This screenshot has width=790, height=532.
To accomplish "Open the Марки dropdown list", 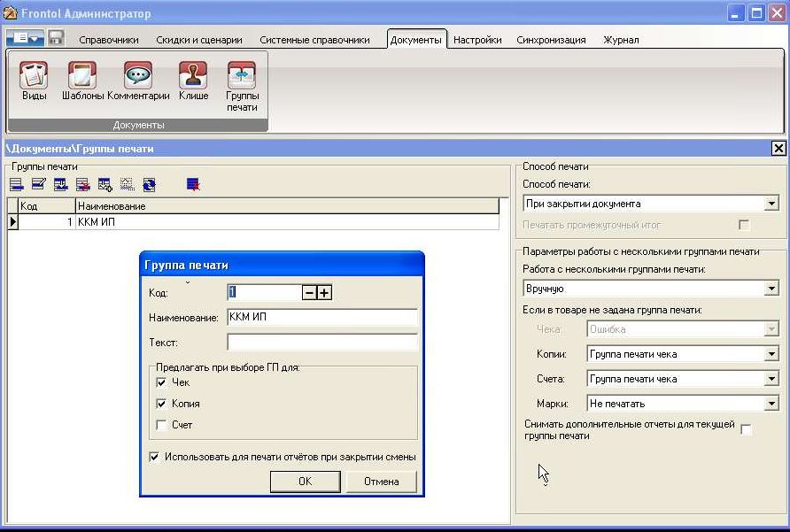I will pyautogui.click(x=771, y=404).
